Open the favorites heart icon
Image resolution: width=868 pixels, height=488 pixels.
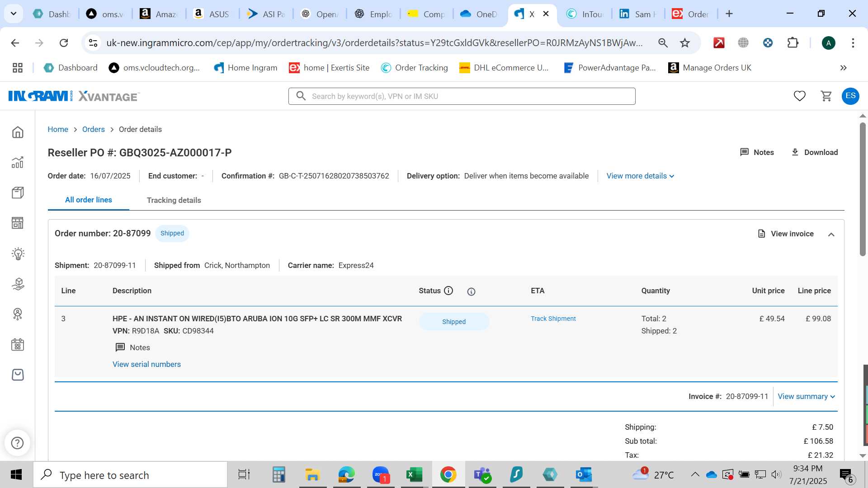(800, 96)
